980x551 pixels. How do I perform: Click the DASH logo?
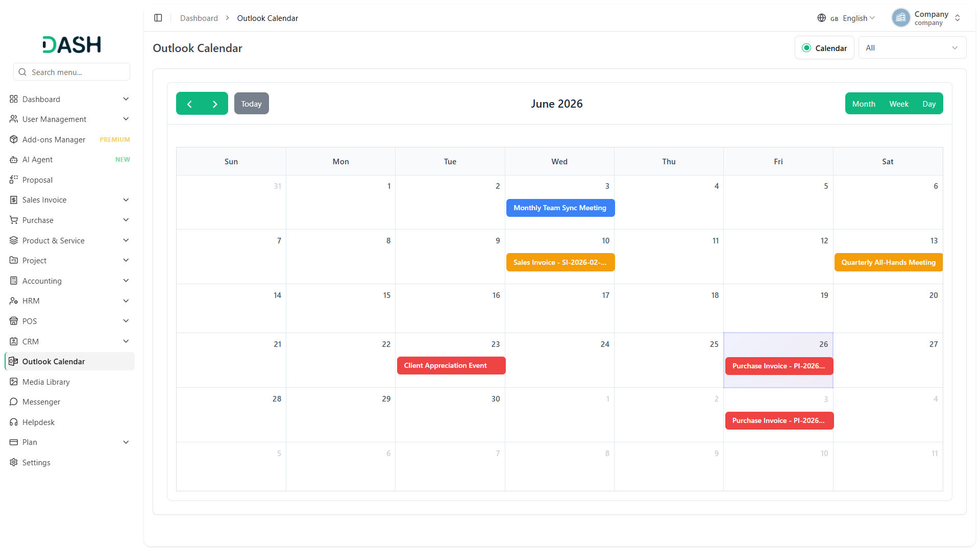pos(71,45)
